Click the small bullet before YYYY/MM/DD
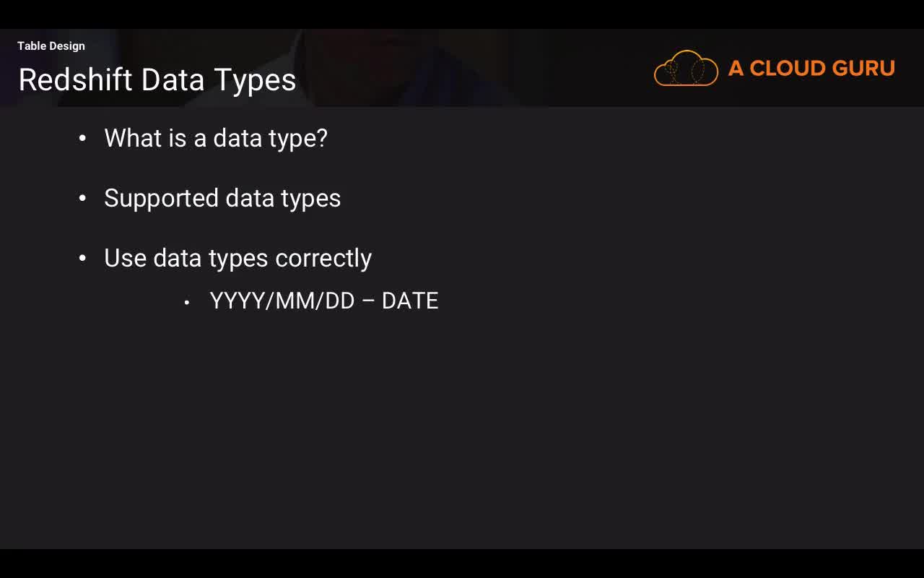 tap(187, 302)
